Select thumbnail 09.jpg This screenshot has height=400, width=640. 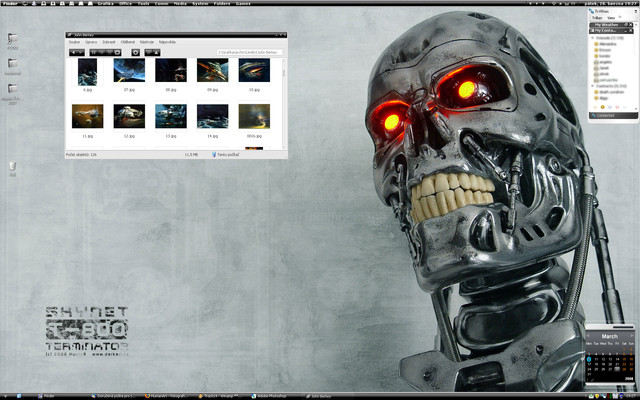[212, 70]
